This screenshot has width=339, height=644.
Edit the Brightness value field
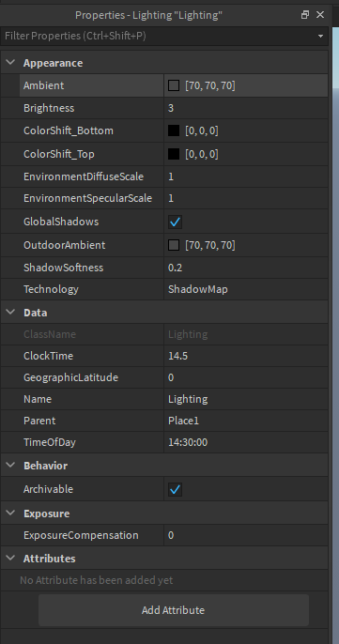[x=246, y=108]
